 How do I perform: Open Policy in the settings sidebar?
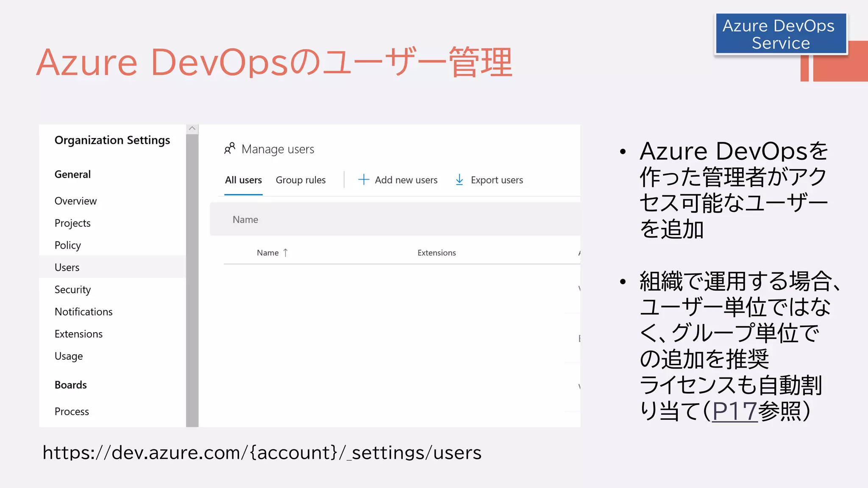coord(67,245)
